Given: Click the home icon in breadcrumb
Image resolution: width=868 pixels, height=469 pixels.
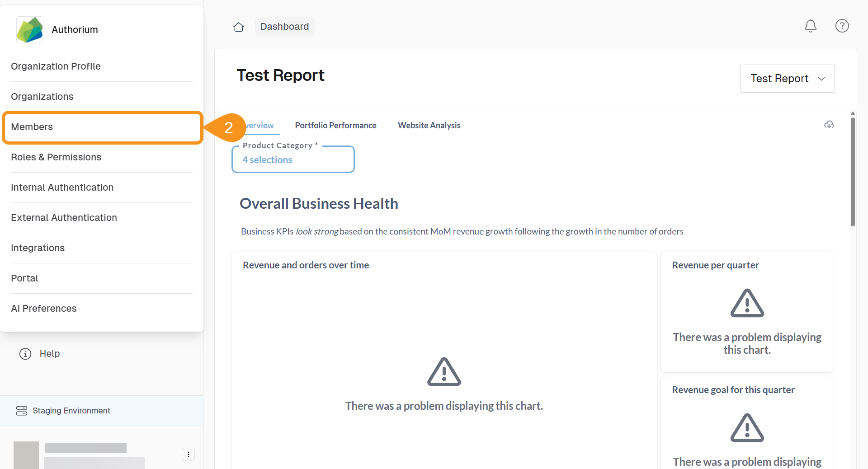Looking at the screenshot, I should [x=239, y=27].
